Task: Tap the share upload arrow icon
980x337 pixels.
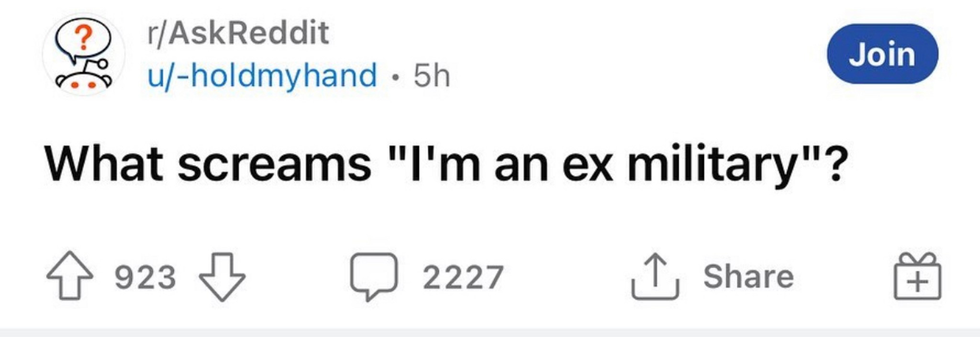Action: (655, 276)
